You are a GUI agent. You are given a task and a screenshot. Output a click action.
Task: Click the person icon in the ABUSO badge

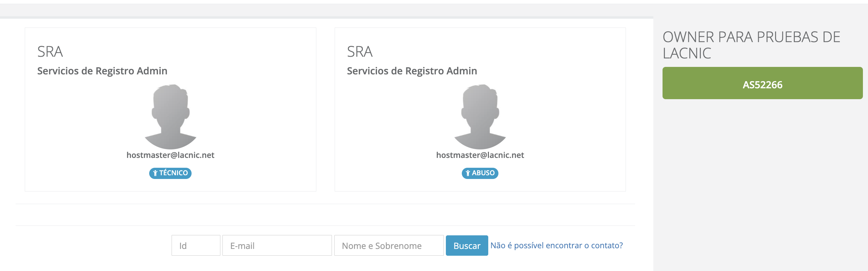click(x=468, y=173)
